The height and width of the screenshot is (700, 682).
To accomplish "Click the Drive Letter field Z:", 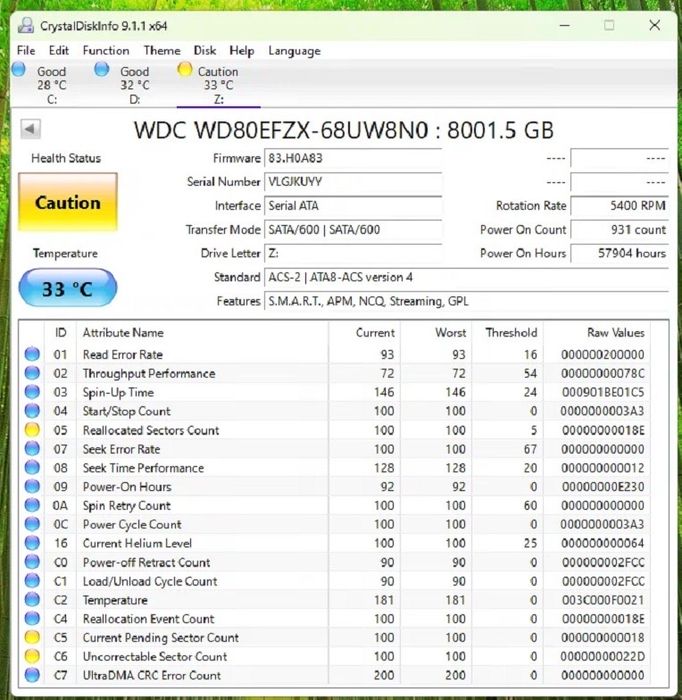I will click(x=353, y=254).
